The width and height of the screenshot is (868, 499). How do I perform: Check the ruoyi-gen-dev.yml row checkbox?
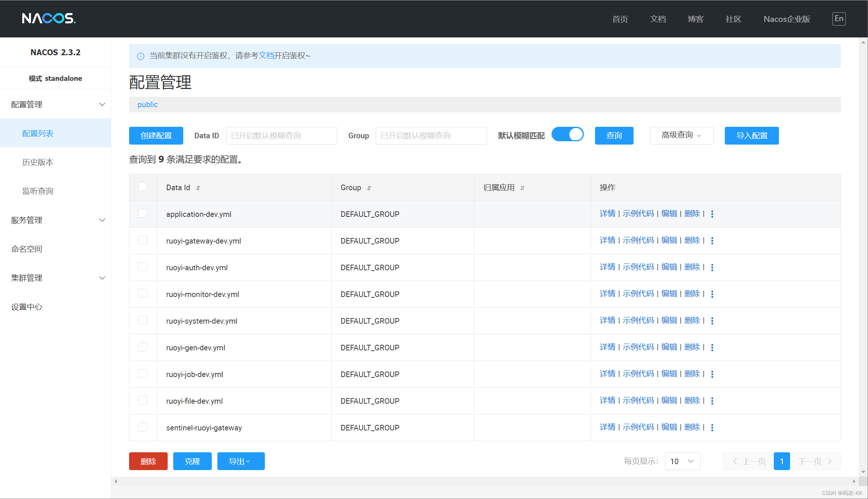click(x=143, y=347)
